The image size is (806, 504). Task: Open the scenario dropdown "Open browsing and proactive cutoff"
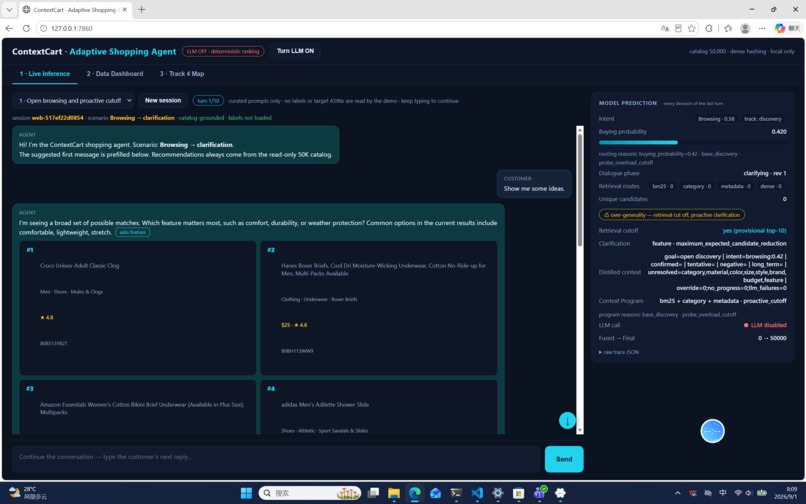75,100
